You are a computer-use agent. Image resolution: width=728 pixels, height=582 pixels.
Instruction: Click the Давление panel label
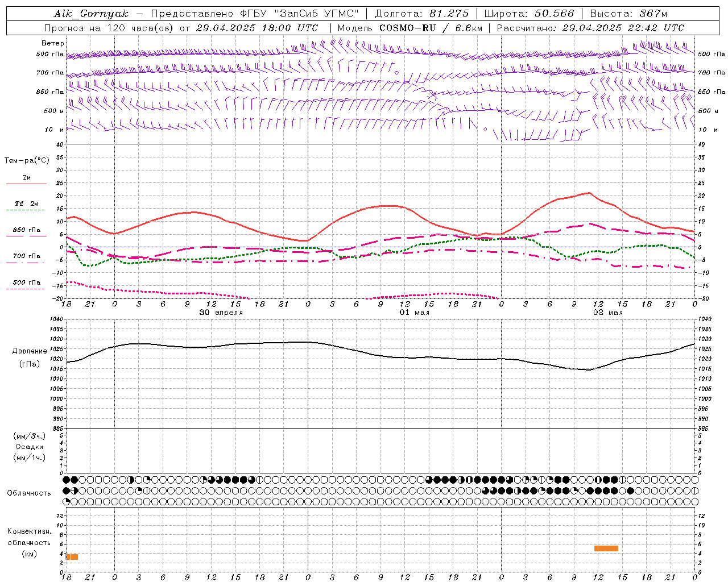point(29,351)
